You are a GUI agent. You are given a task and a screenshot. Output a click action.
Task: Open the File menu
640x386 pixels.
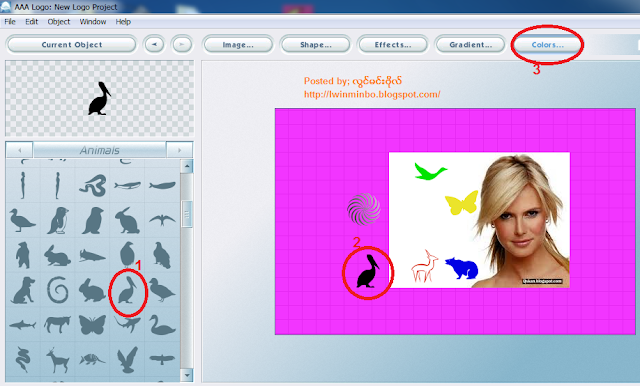[x=10, y=22]
